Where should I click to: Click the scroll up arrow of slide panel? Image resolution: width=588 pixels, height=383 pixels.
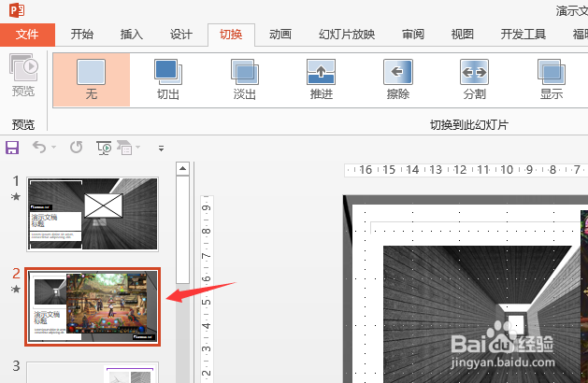(x=182, y=169)
